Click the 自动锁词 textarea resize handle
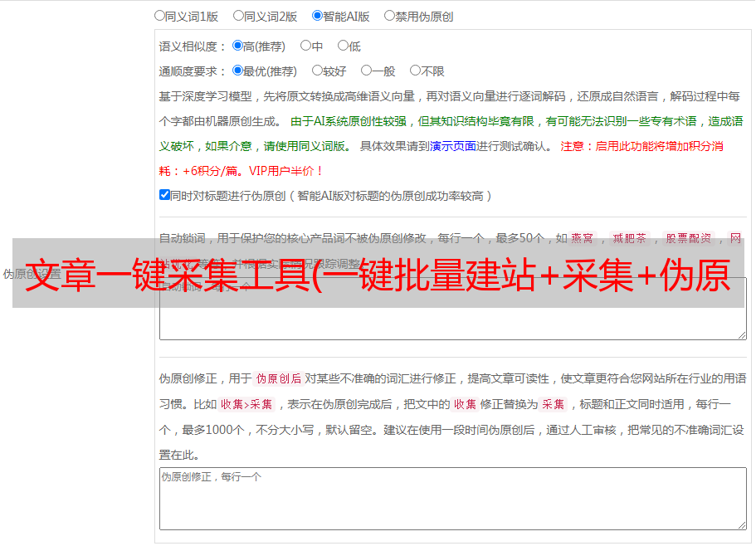The height and width of the screenshot is (546, 756). [x=741, y=334]
